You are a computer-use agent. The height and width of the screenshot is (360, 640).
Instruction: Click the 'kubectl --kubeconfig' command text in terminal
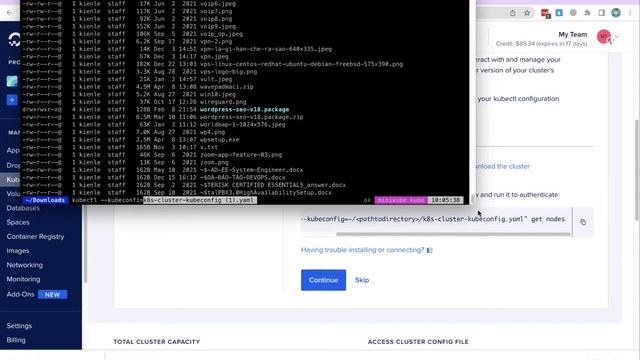point(107,200)
